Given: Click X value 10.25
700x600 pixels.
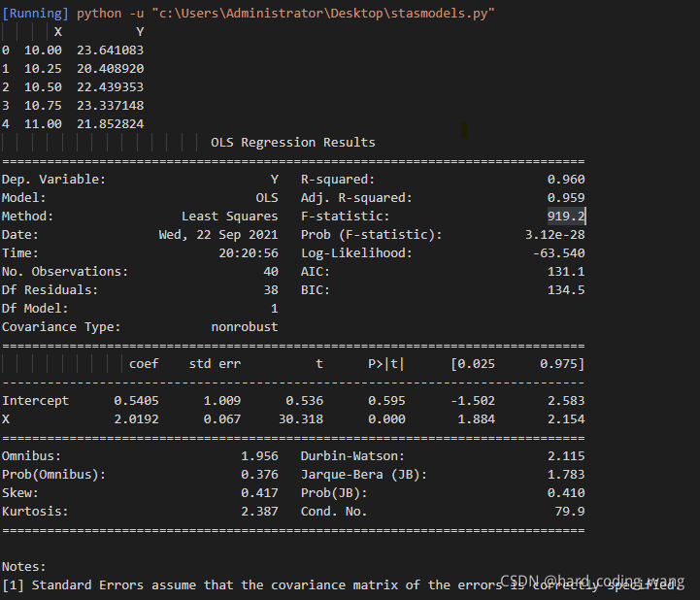Looking at the screenshot, I should click(43, 68).
